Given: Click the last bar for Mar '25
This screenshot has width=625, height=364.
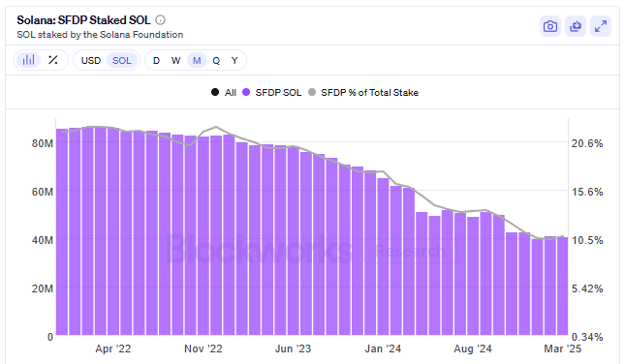Looking at the screenshot, I should [x=563, y=286].
